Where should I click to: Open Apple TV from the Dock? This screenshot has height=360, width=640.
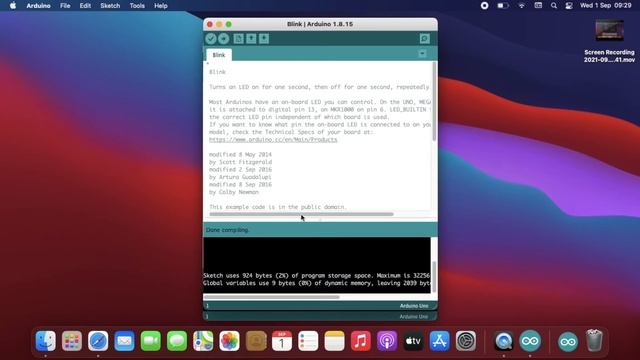click(x=413, y=340)
